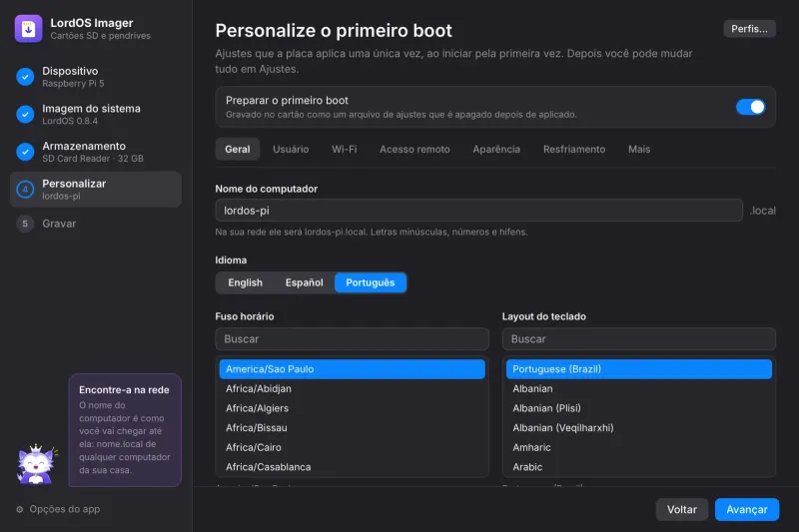Focus the Layout do teclado Buscar field

point(639,339)
